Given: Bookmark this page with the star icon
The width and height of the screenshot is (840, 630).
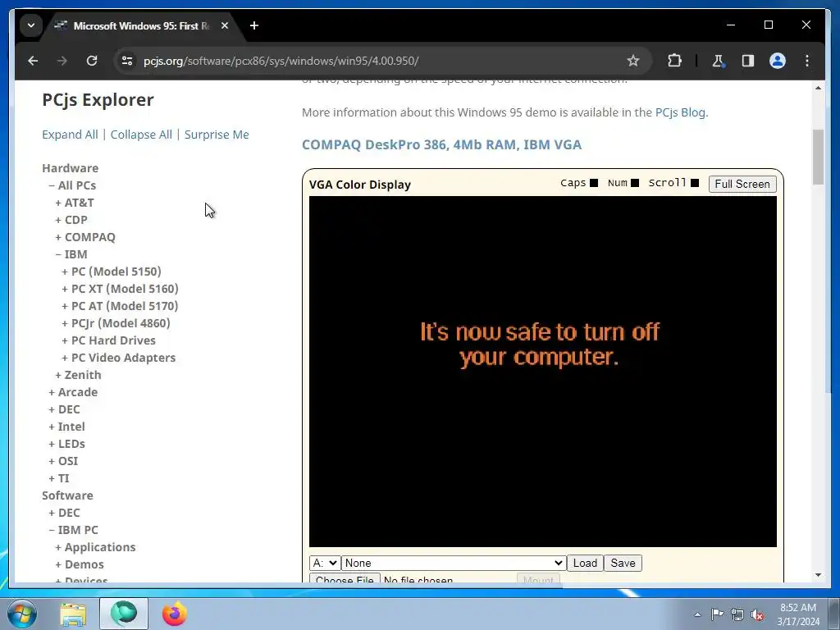Looking at the screenshot, I should pyautogui.click(x=632, y=61).
